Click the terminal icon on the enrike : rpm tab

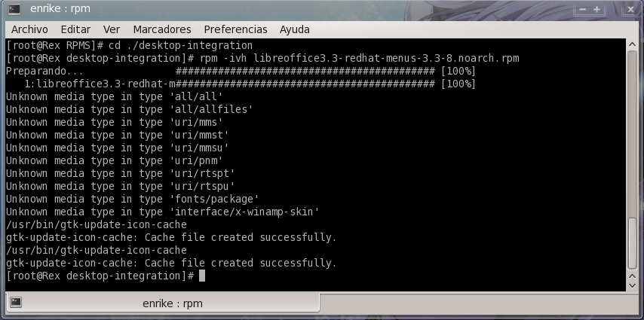click(x=16, y=303)
